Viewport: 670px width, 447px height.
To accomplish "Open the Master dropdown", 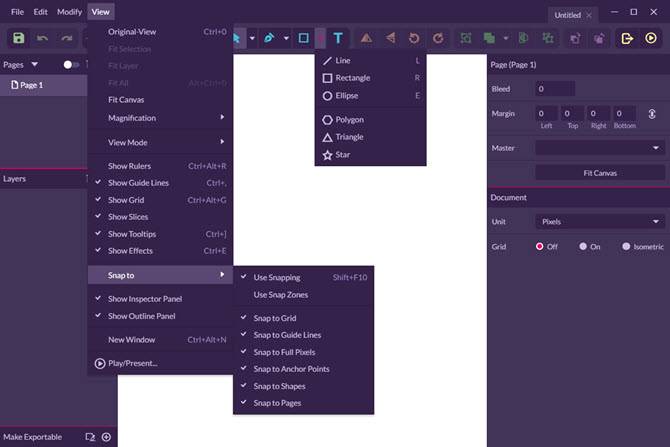I will point(600,148).
